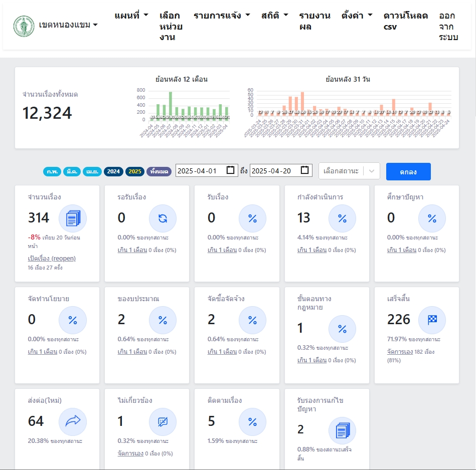Click the start date field 2025-04-01
This screenshot has height=470, width=476.
[x=207, y=171]
